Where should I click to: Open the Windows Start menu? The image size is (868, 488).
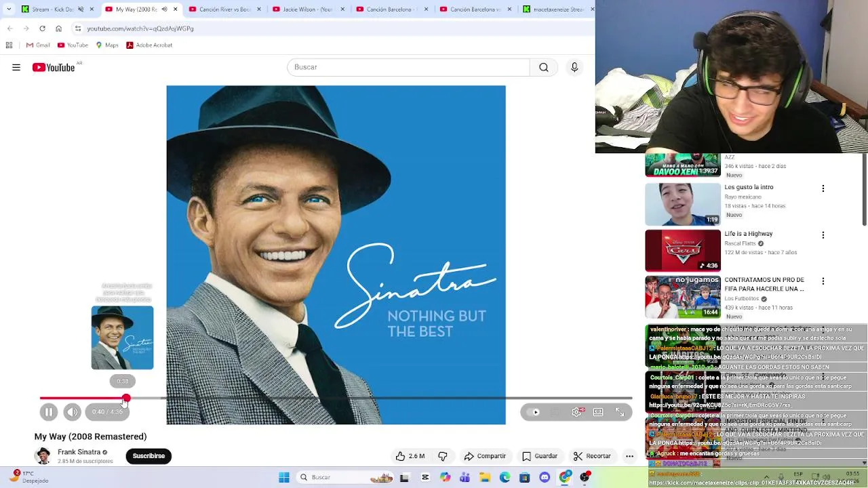click(x=284, y=477)
